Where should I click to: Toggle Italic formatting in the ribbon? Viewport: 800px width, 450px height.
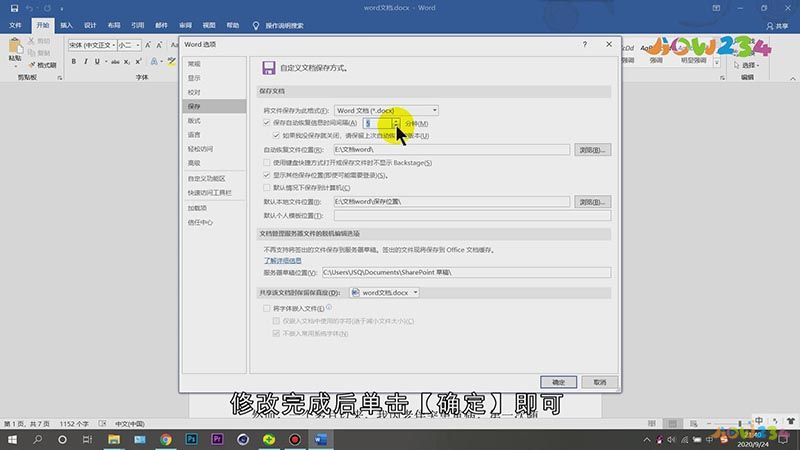(85, 61)
